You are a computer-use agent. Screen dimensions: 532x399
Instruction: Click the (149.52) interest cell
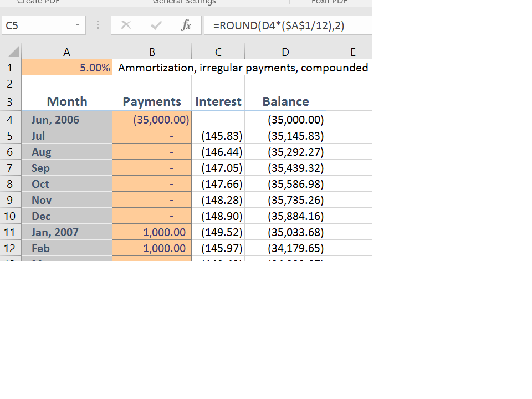(218, 232)
